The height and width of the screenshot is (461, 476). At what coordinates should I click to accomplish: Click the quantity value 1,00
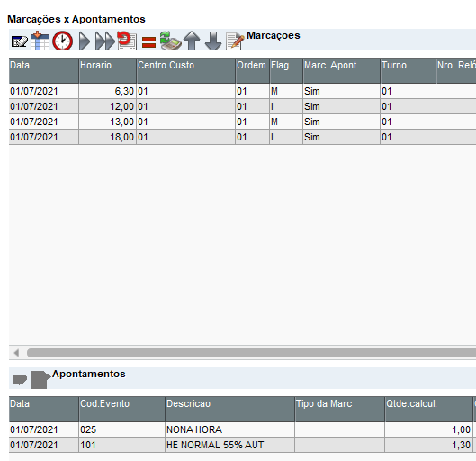(428, 429)
